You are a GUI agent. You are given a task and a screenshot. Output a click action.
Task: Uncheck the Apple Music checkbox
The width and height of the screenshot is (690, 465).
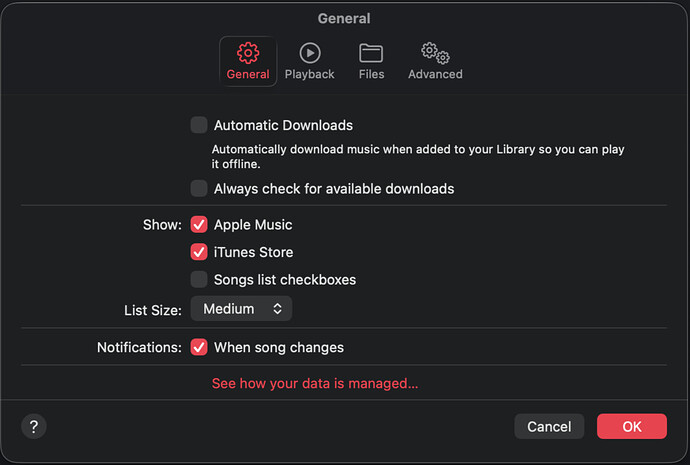point(199,225)
